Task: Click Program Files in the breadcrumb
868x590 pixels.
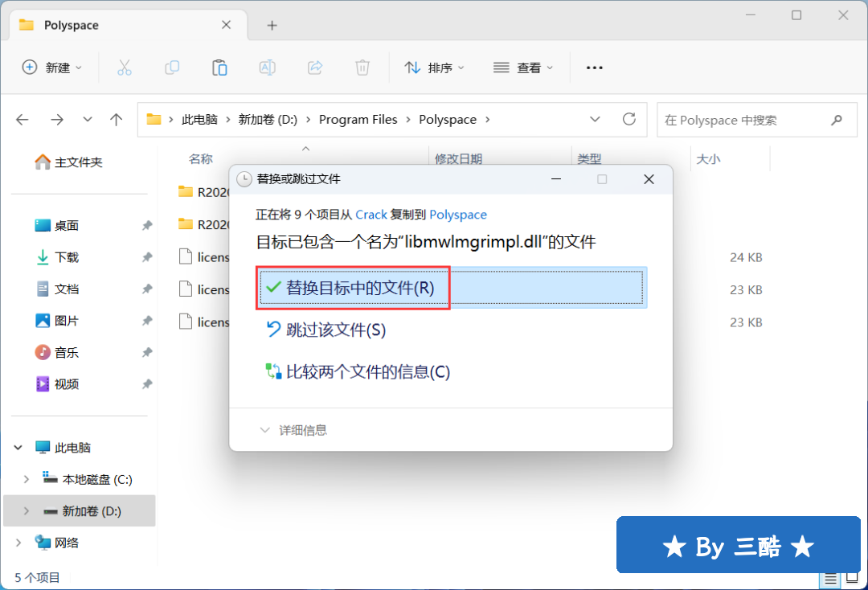Action: [x=358, y=120]
